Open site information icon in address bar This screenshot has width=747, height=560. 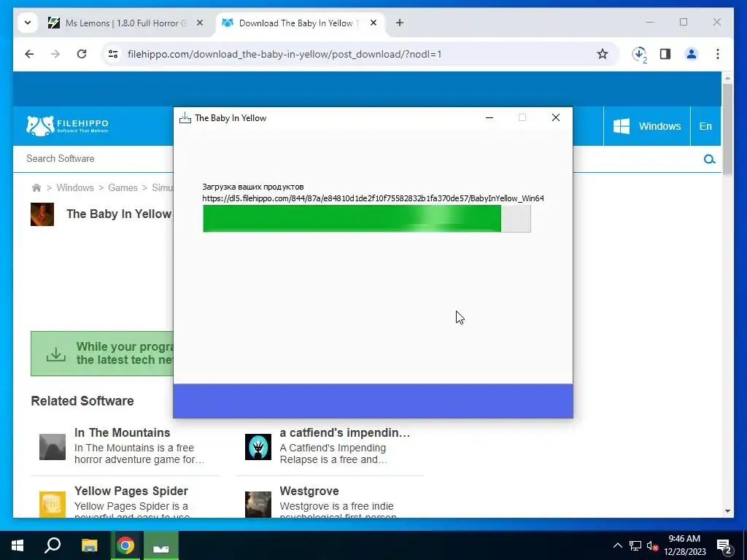click(x=113, y=54)
